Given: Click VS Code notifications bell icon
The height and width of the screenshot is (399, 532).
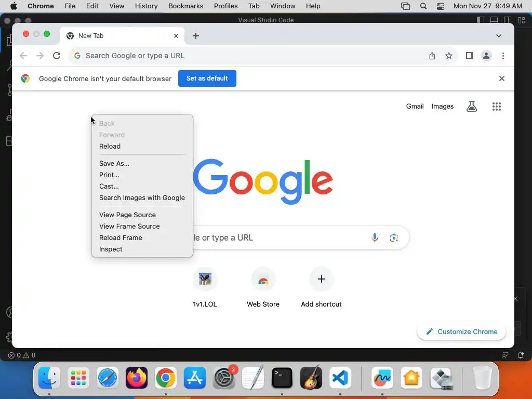Looking at the screenshot, I should (521, 355).
